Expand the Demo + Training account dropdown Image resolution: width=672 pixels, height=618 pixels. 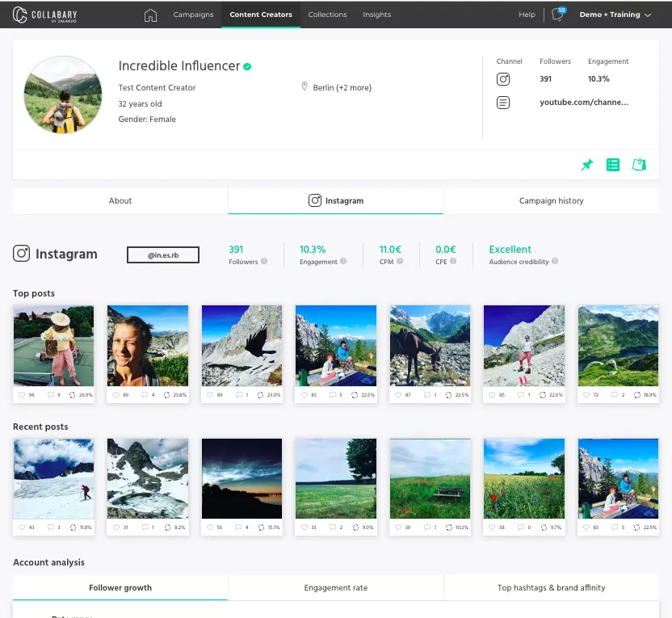[615, 15]
